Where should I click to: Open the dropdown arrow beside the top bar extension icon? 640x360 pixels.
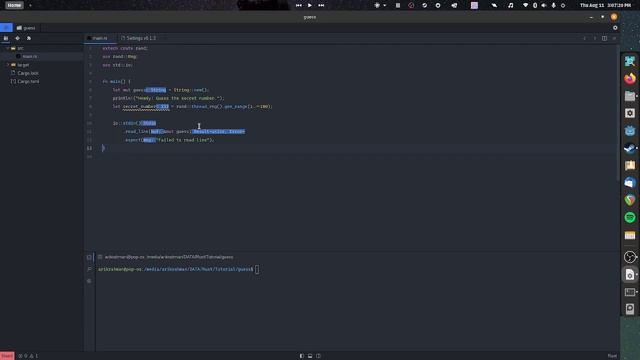(384, 5)
